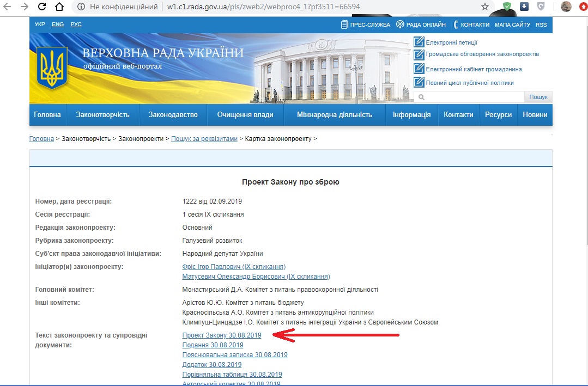
Task: Follow the Пошук за реквізитами breadcrumb
Action: [x=204, y=139]
